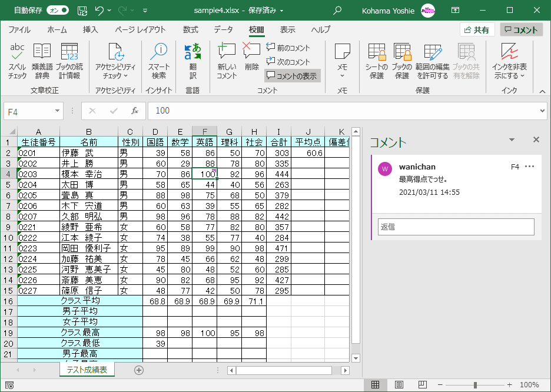The width and height of the screenshot is (551, 392).
Task: Open the データ ribbon tab
Action: click(x=223, y=30)
